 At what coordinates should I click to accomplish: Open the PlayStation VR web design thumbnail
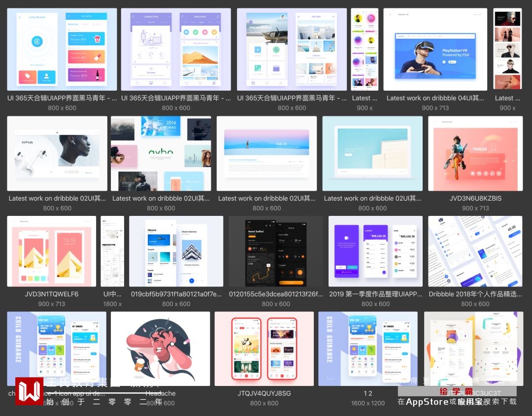435,49
